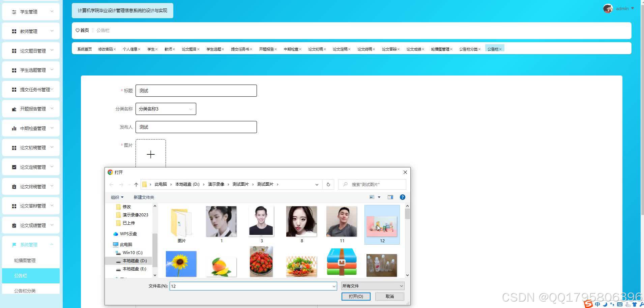Click 演示录像 in the path bar
The width and height of the screenshot is (644, 308).
216,184
